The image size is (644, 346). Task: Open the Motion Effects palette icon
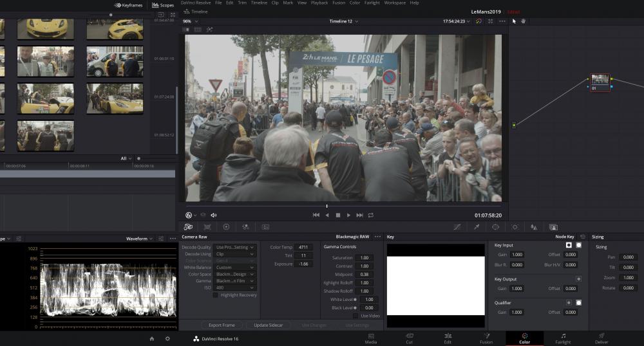265,227
